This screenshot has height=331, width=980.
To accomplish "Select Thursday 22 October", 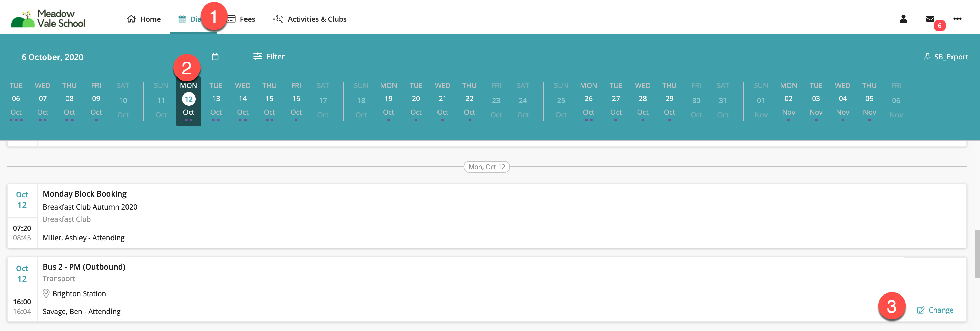I will [470, 101].
